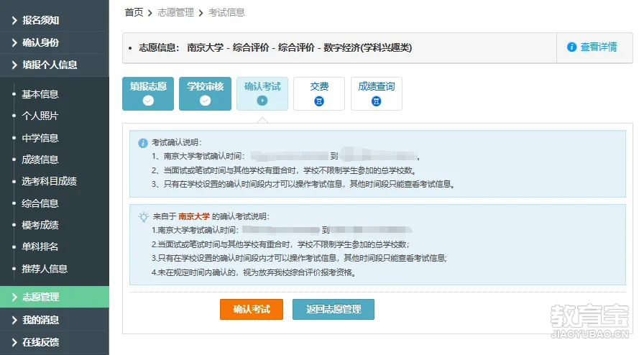This screenshot has height=355, width=644.
Task: Click 考试信息 in the breadcrumb
Action: click(226, 13)
